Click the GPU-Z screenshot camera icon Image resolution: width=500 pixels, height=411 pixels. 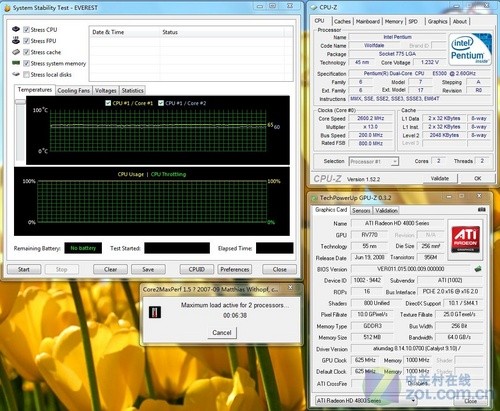click(x=481, y=209)
